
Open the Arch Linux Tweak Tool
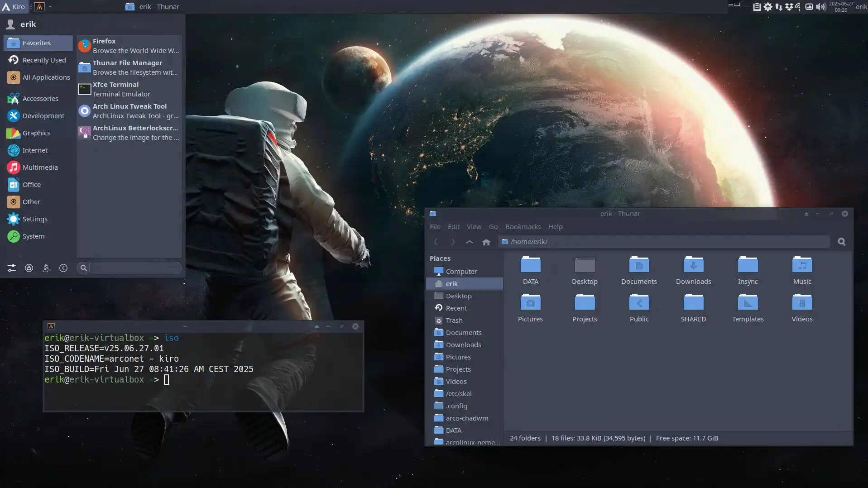(x=130, y=110)
